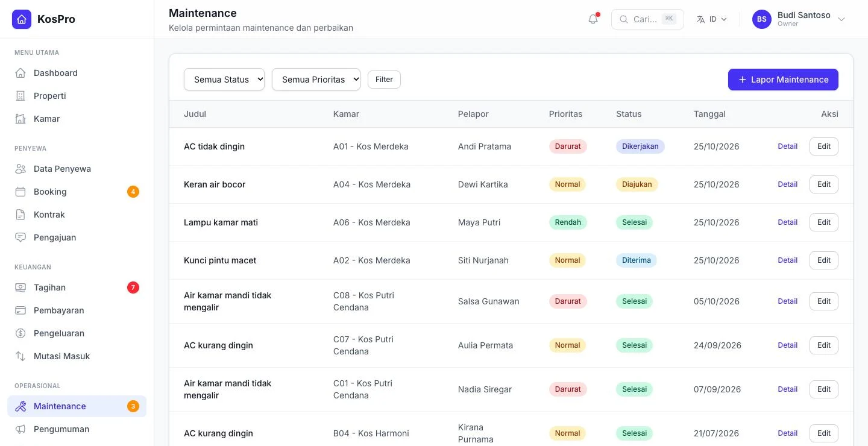Edit the Keran air bocor request
868x446 pixels.
[x=824, y=184]
